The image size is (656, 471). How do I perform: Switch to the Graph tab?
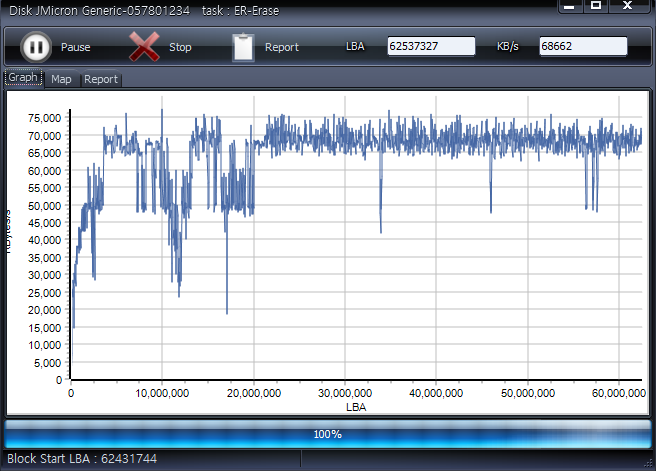click(x=23, y=78)
